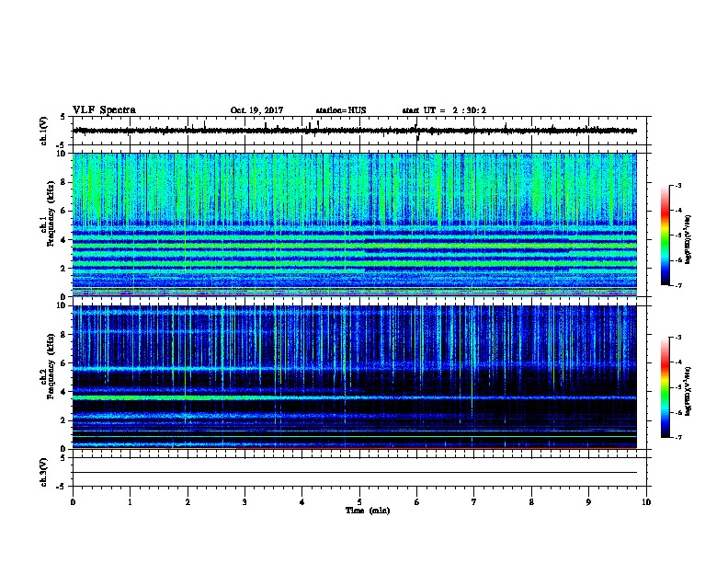
Task: Click inside the ch.2 spectrogram panel
Action: coord(354,377)
